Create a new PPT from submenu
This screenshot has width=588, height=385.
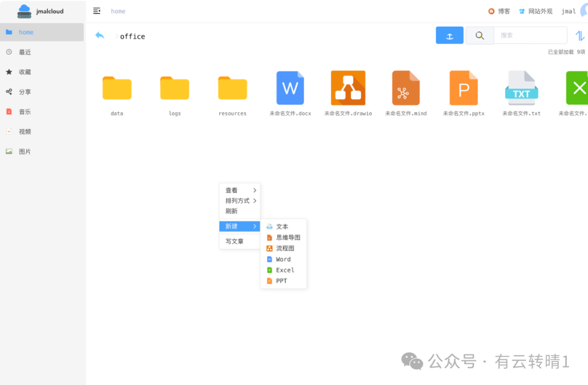pos(281,280)
